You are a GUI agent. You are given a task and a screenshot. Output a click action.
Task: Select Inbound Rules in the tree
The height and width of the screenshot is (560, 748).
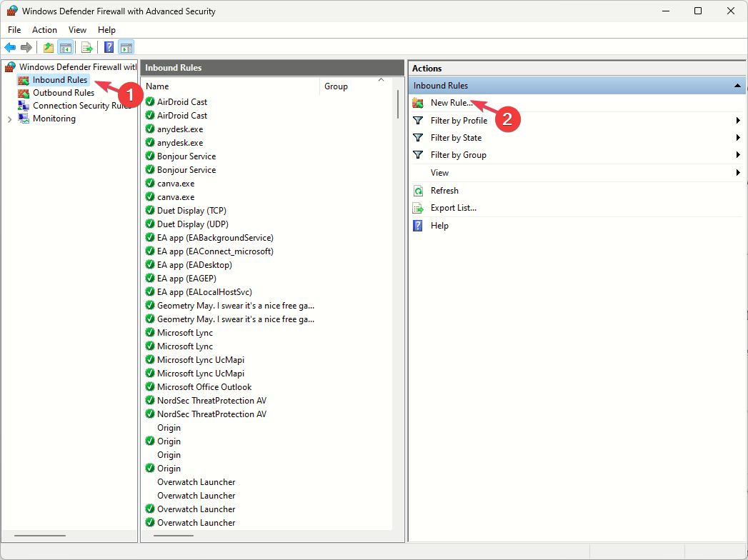[60, 80]
